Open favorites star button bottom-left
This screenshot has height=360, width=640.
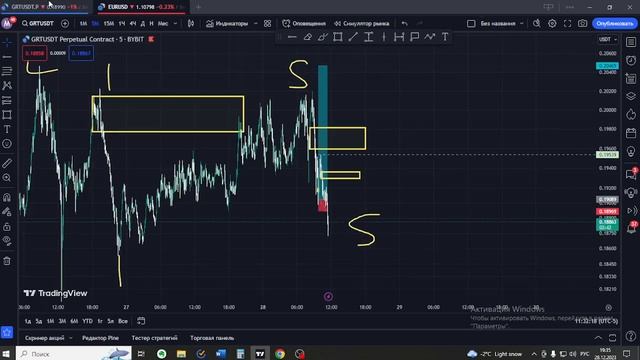coord(7,333)
